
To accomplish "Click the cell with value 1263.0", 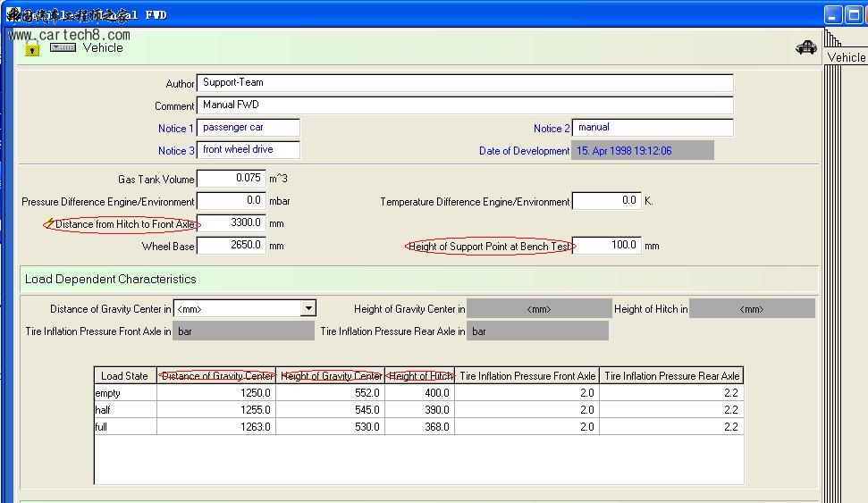I will click(x=216, y=427).
